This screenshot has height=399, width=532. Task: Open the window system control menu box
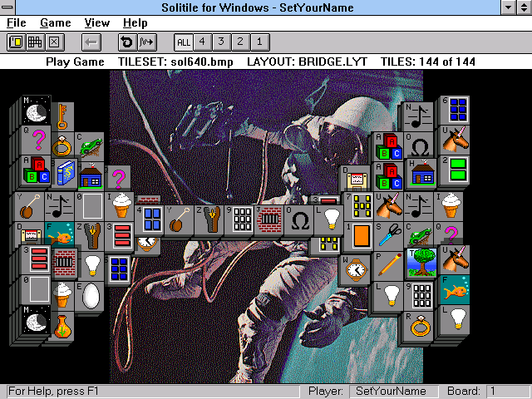(7, 7)
